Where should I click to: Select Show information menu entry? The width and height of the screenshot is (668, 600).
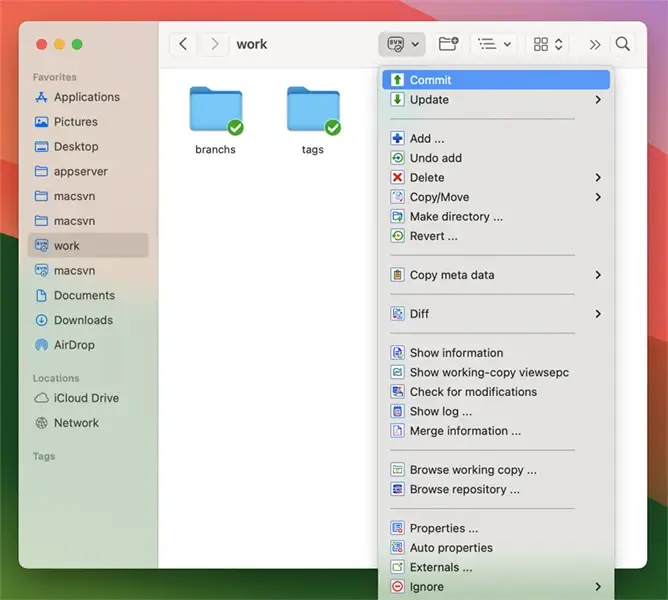(x=496, y=353)
